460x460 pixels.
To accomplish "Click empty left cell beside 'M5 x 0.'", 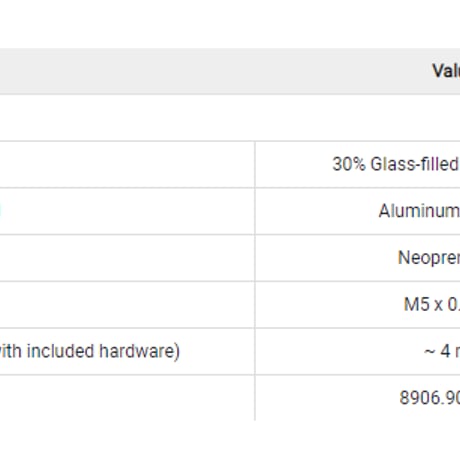I will click(127, 304).
